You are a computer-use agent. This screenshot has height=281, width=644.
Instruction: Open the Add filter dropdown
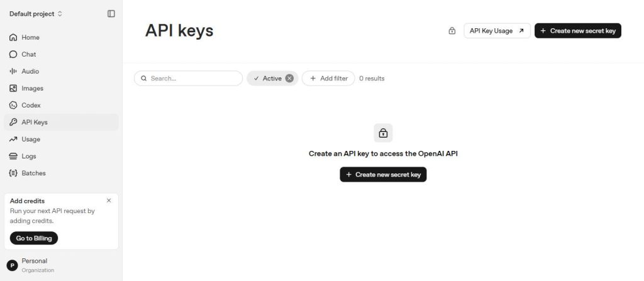(x=328, y=79)
